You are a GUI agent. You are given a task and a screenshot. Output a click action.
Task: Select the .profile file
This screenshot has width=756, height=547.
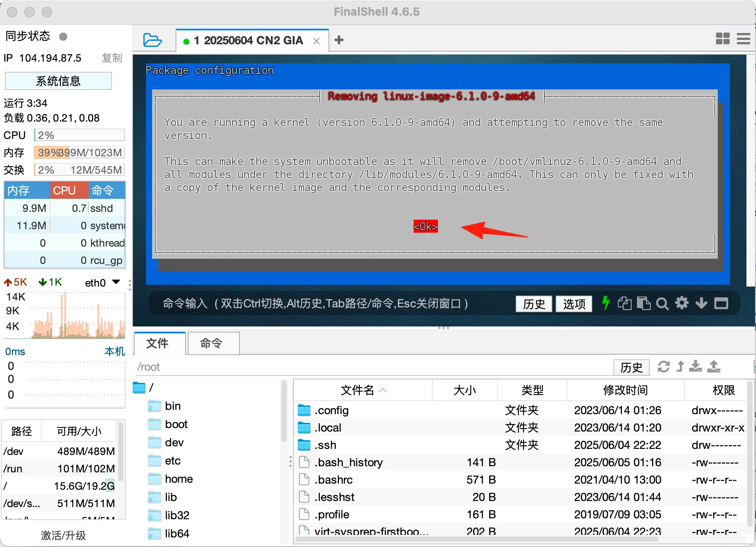[521, 514]
